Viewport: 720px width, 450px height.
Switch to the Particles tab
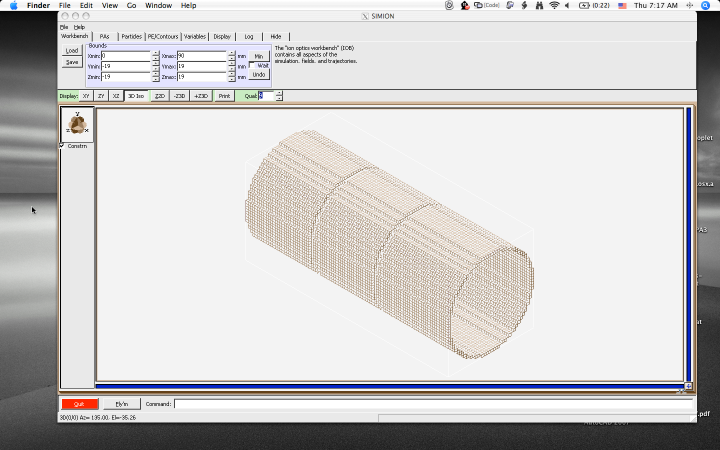coord(132,36)
